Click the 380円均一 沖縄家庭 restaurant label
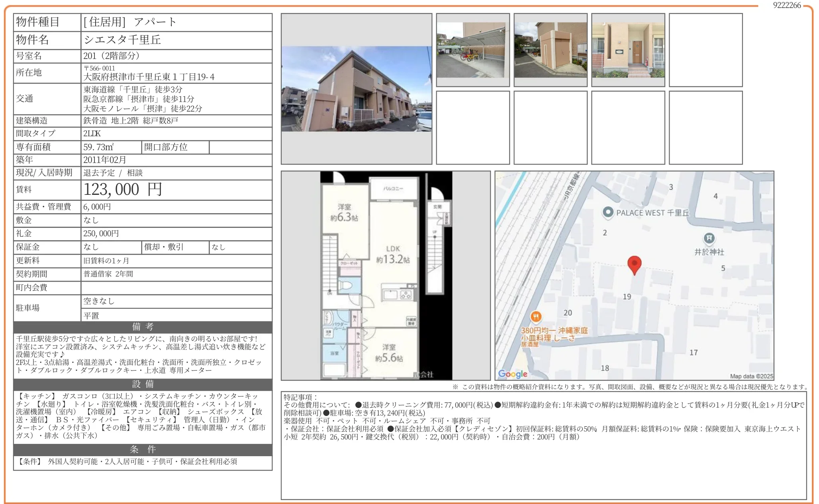The height and width of the screenshot is (504, 819). [554, 331]
